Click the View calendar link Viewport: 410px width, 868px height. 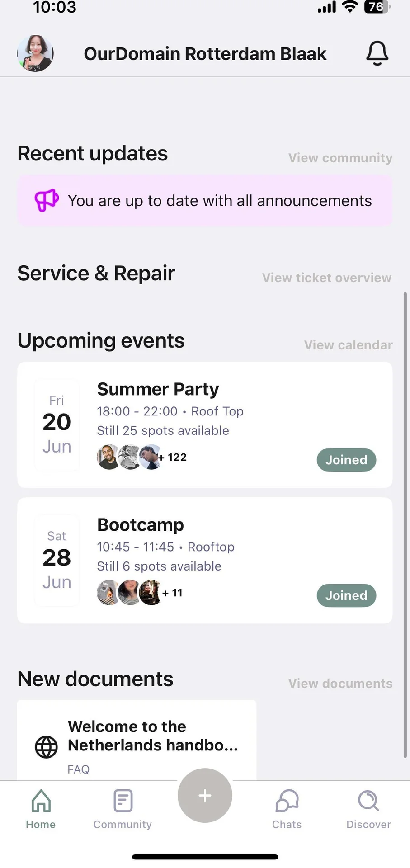tap(348, 345)
